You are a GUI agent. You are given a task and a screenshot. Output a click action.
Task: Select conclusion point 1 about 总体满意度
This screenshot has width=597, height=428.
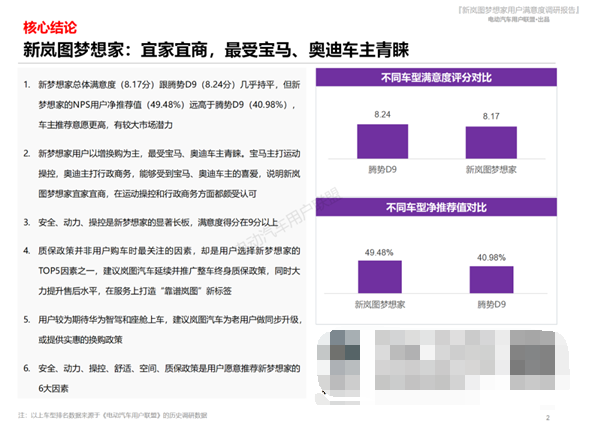pos(161,105)
